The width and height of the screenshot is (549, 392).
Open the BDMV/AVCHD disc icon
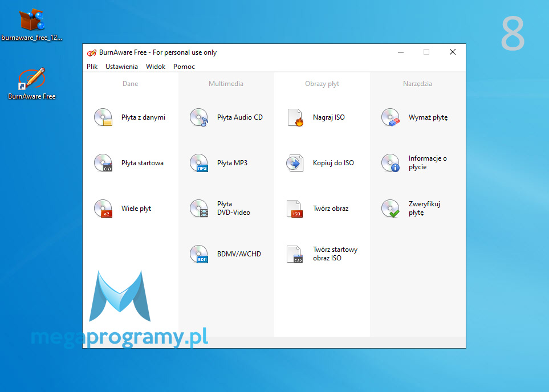[199, 254]
